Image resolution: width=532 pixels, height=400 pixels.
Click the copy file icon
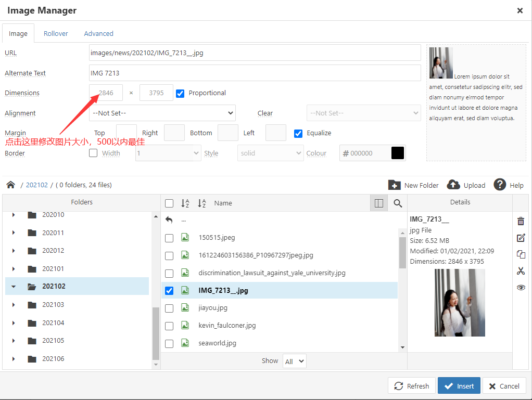click(x=521, y=254)
